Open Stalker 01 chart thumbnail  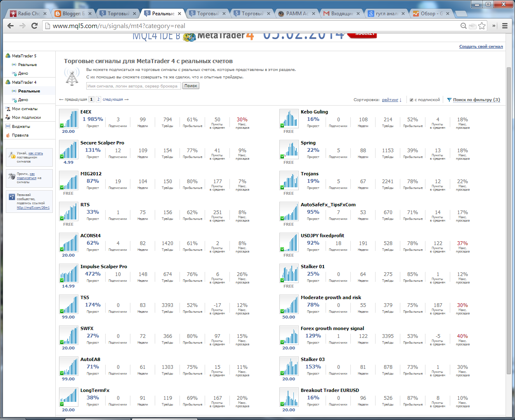(x=289, y=274)
